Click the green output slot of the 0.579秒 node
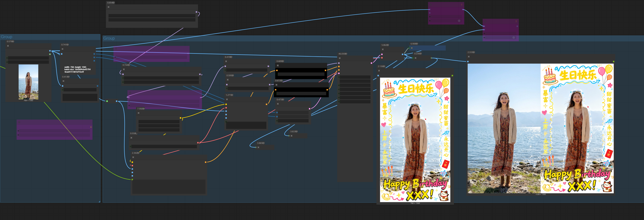Viewport: 644px width, 220px height. [x=50, y=54]
